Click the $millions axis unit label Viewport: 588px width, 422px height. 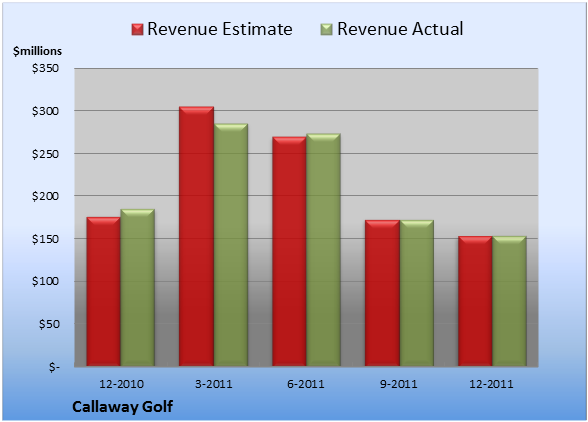coord(37,51)
